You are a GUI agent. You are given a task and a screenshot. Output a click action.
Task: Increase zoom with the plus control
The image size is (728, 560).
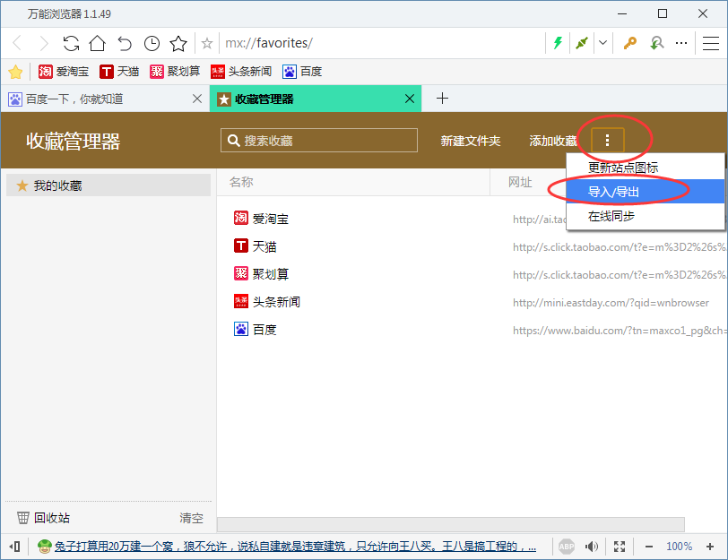[x=709, y=546]
